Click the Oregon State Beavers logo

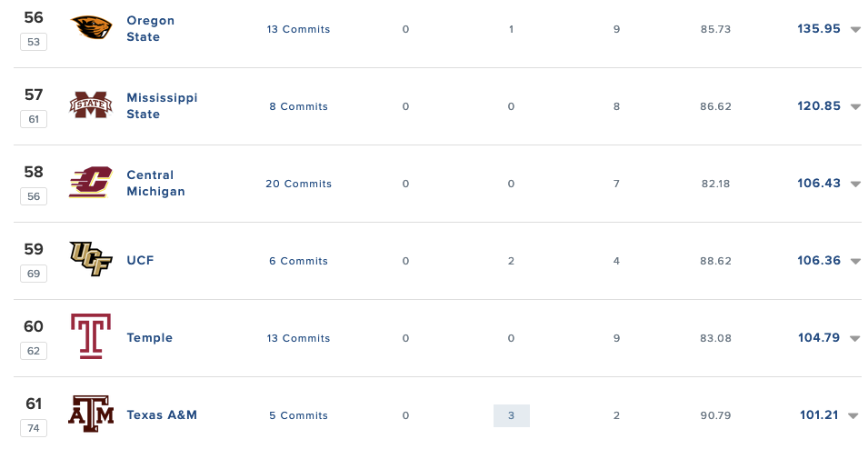coord(91,29)
